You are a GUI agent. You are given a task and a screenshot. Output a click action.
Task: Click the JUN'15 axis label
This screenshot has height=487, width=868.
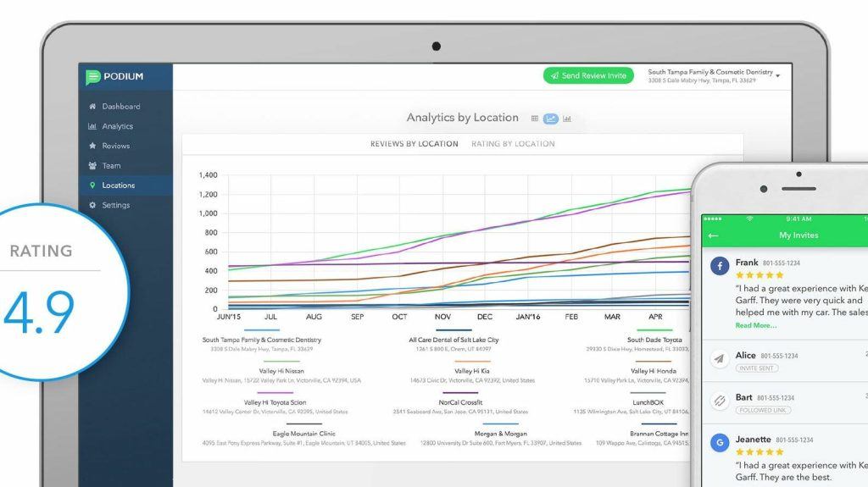click(x=229, y=317)
